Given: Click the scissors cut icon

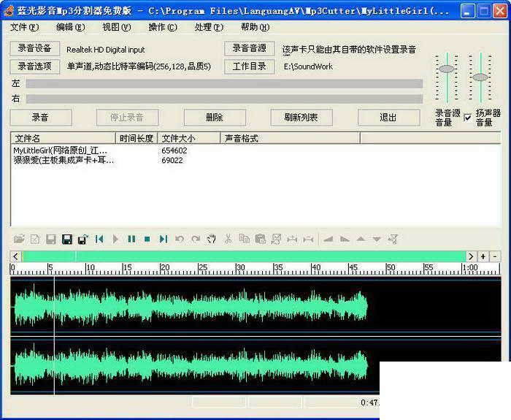Looking at the screenshot, I should pyautogui.click(x=228, y=240).
